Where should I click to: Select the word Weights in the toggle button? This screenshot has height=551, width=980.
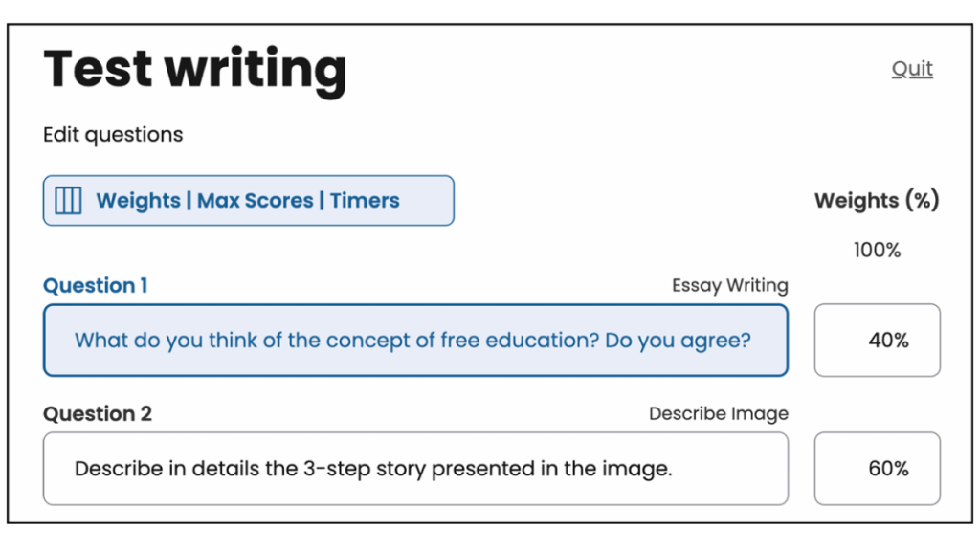[138, 201]
